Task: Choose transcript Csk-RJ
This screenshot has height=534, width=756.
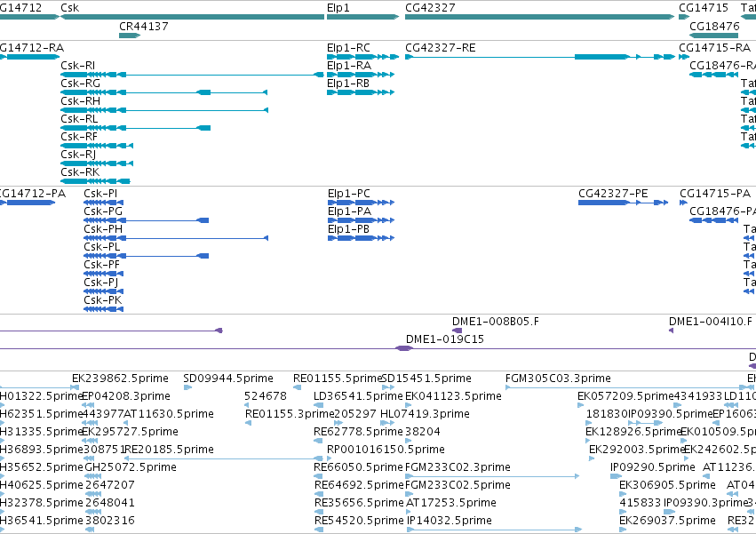Action: coord(97,163)
